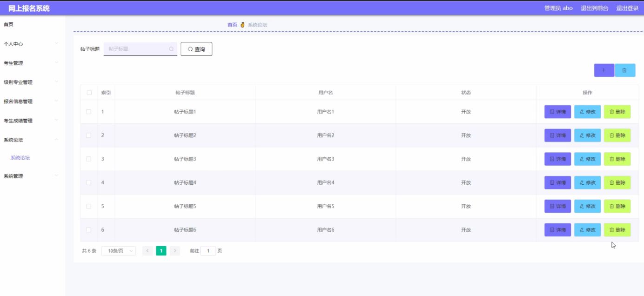The width and height of the screenshot is (644, 296).
Task: Click the 状态 column header
Action: point(466,93)
